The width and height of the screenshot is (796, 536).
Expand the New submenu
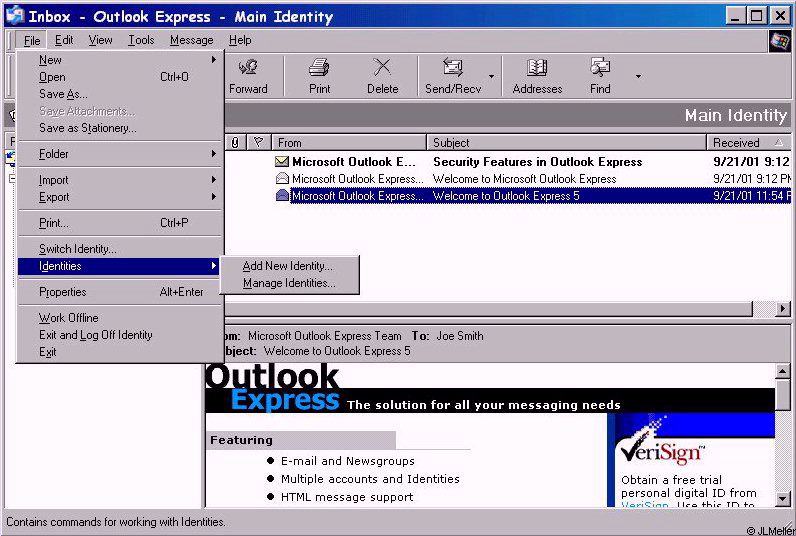pos(119,60)
